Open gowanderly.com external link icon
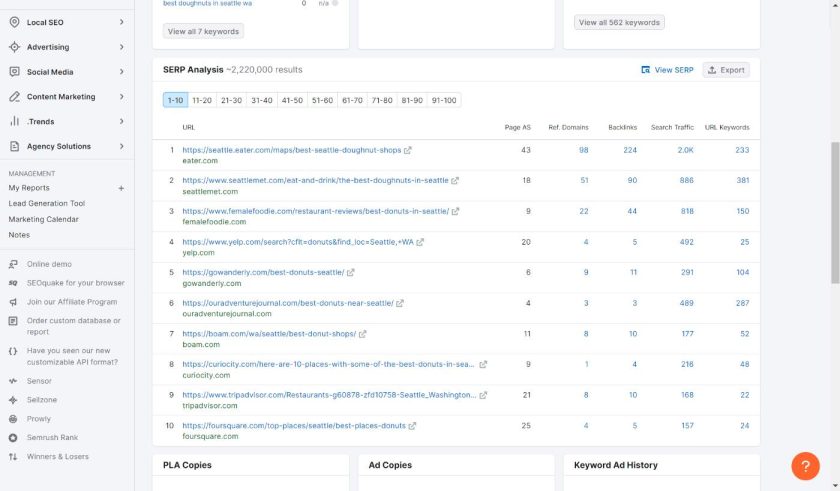840x491 pixels. pos(350,273)
